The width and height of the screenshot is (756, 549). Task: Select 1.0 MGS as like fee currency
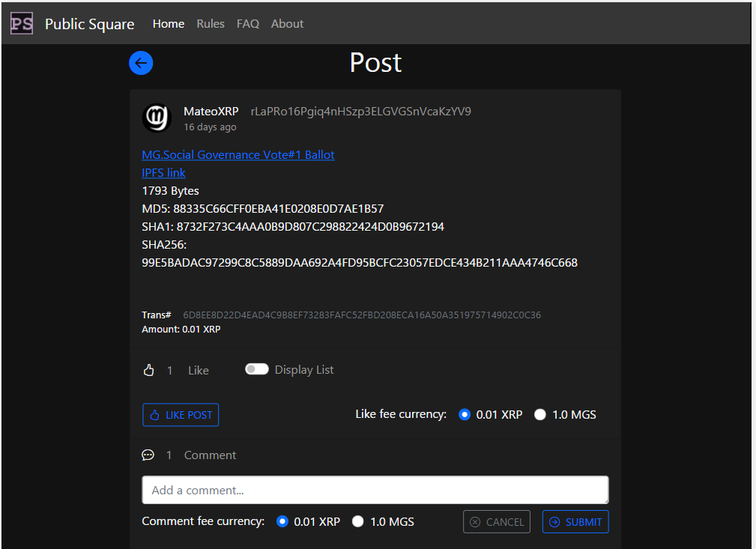click(x=540, y=414)
